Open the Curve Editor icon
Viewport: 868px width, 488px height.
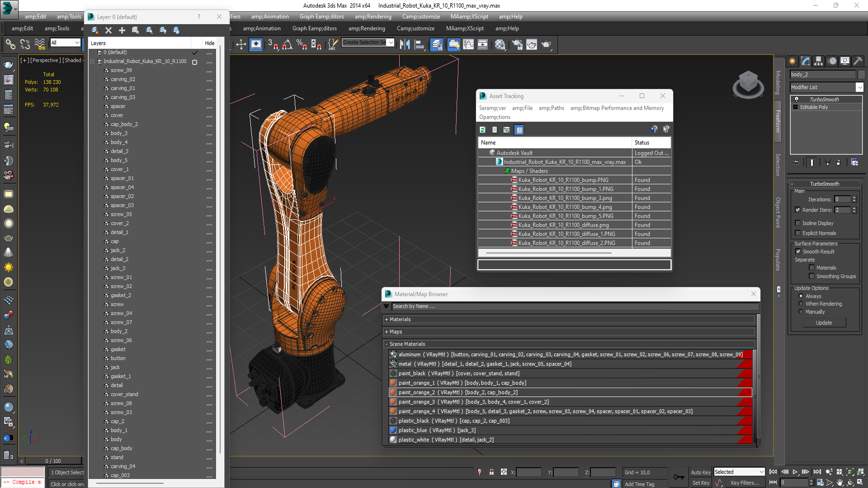(x=468, y=44)
